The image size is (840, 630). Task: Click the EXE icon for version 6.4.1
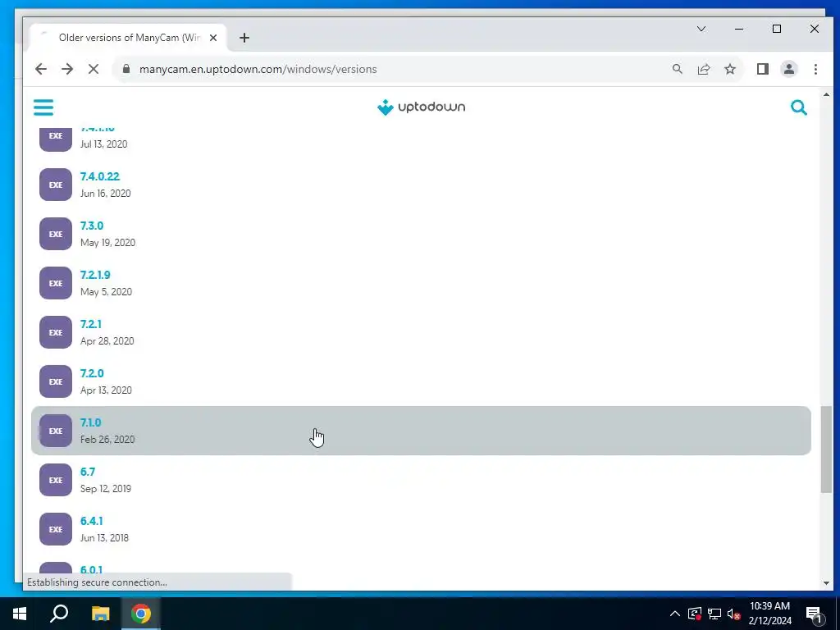pyautogui.click(x=56, y=529)
